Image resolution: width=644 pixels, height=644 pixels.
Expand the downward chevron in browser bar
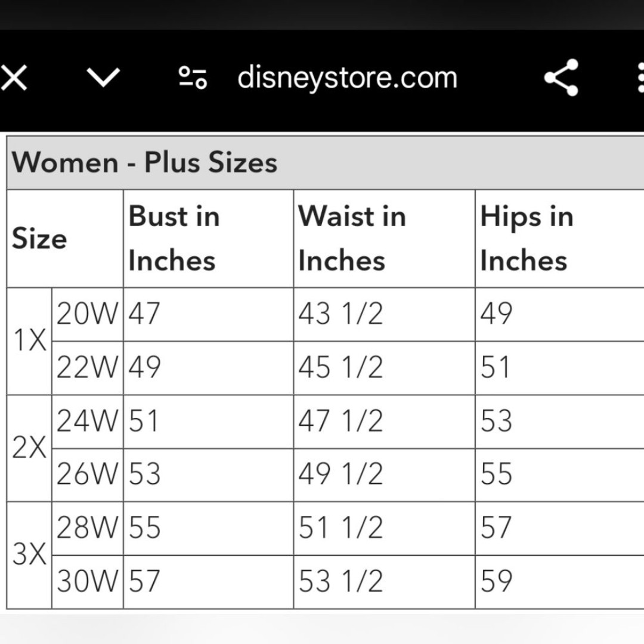click(103, 78)
